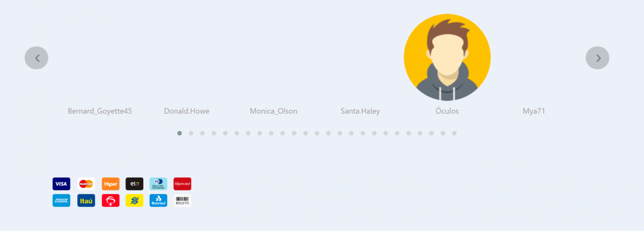
Task: Go to previous carousel slide arrow
Action: (36, 58)
